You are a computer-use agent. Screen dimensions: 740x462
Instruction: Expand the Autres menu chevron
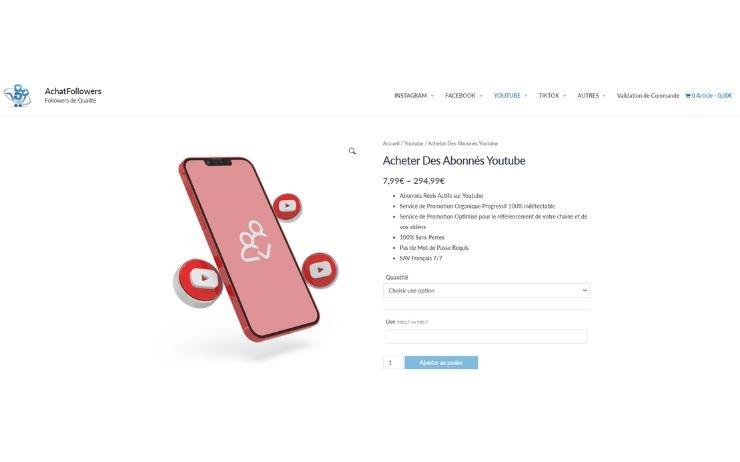tap(604, 96)
